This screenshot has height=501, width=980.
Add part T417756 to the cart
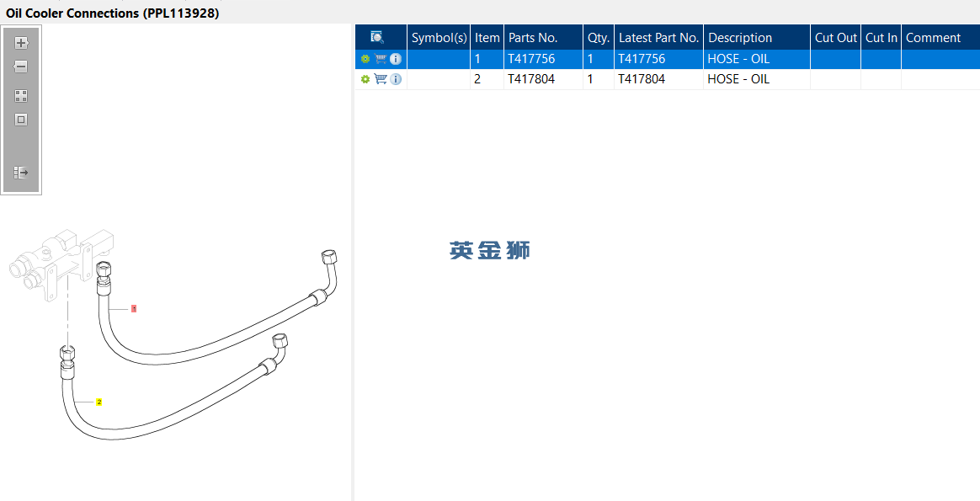(x=380, y=59)
